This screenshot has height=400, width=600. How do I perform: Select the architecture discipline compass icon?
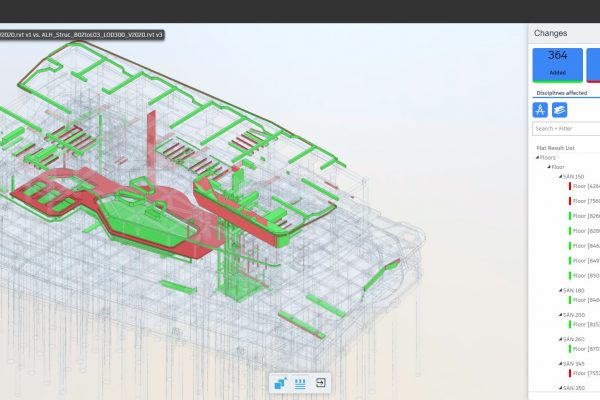(540, 109)
